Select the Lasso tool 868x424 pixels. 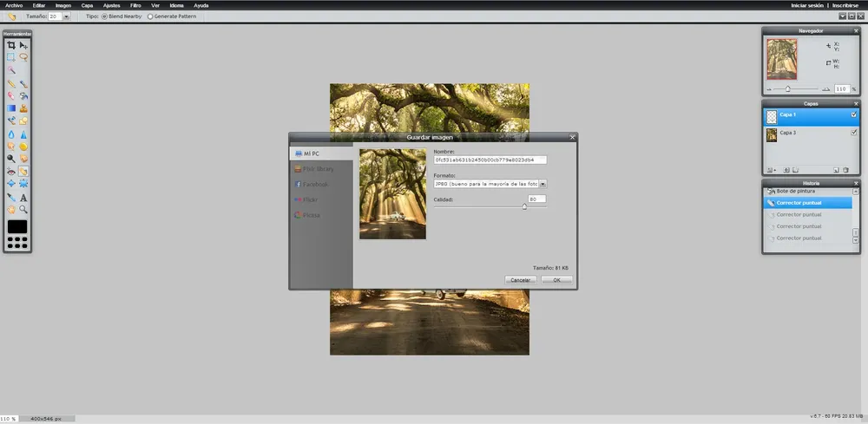(x=23, y=57)
